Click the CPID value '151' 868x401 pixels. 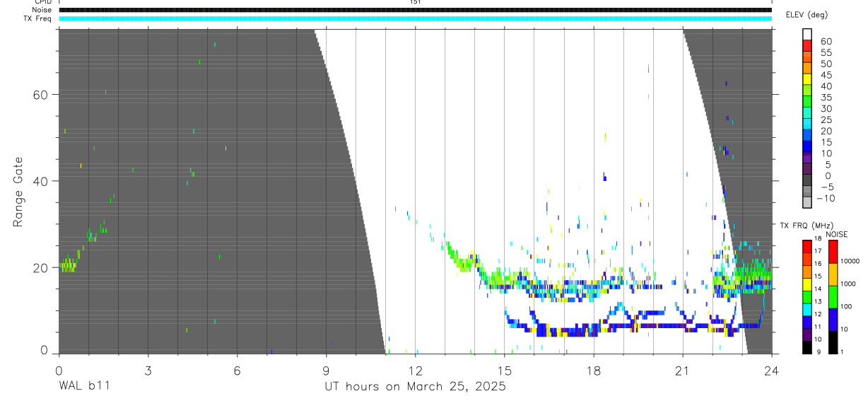click(415, 2)
